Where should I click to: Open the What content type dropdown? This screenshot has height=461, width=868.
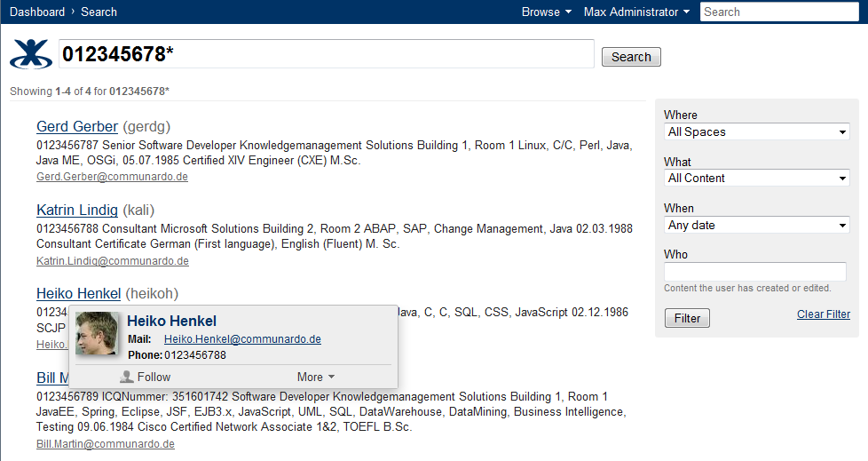756,178
